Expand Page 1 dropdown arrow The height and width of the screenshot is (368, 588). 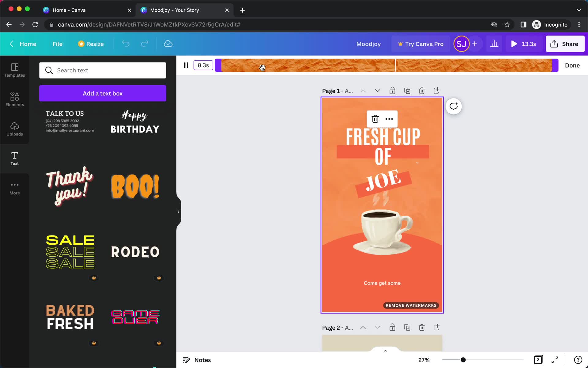tap(377, 90)
